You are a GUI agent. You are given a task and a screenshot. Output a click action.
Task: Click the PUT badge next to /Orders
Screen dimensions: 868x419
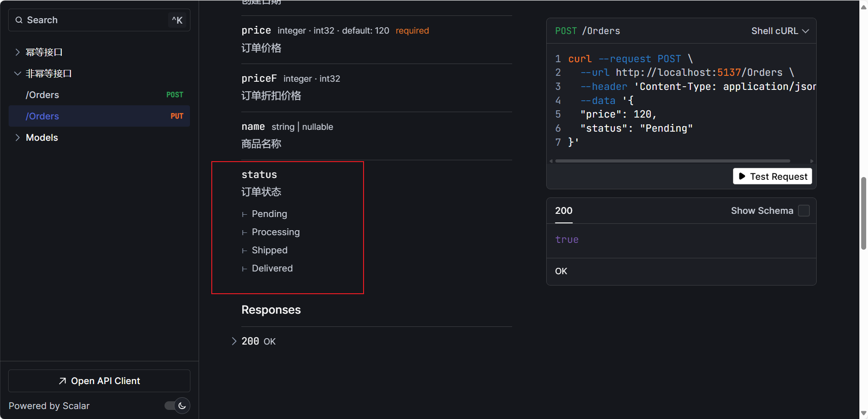177,116
